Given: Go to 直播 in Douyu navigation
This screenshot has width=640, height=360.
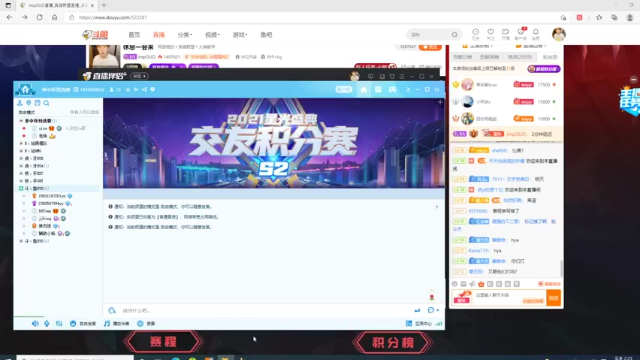Looking at the screenshot, I should [159, 35].
